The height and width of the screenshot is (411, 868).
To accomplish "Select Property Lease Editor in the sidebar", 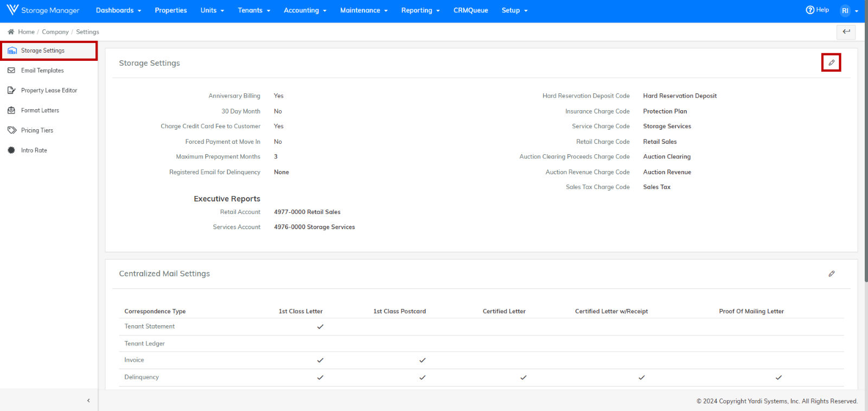I will pos(49,91).
